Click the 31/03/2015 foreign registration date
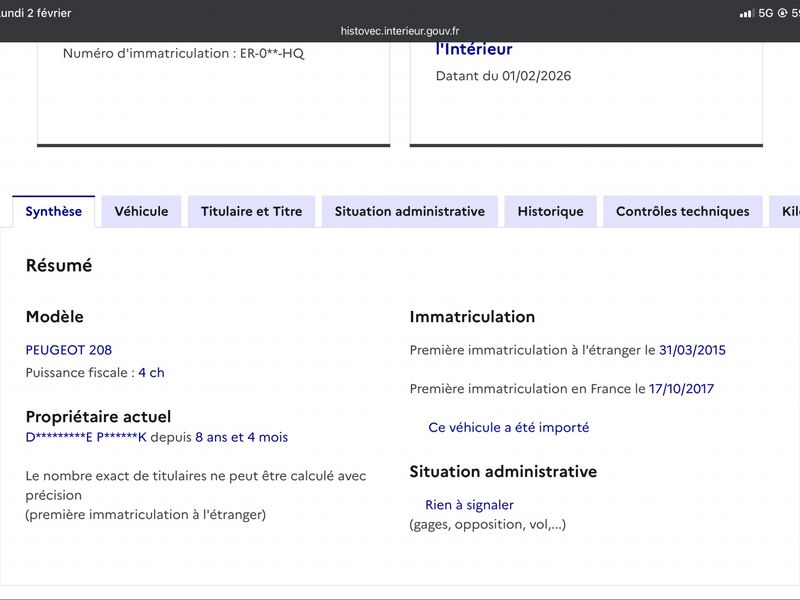Screen dimensions: 800x600 (692, 350)
